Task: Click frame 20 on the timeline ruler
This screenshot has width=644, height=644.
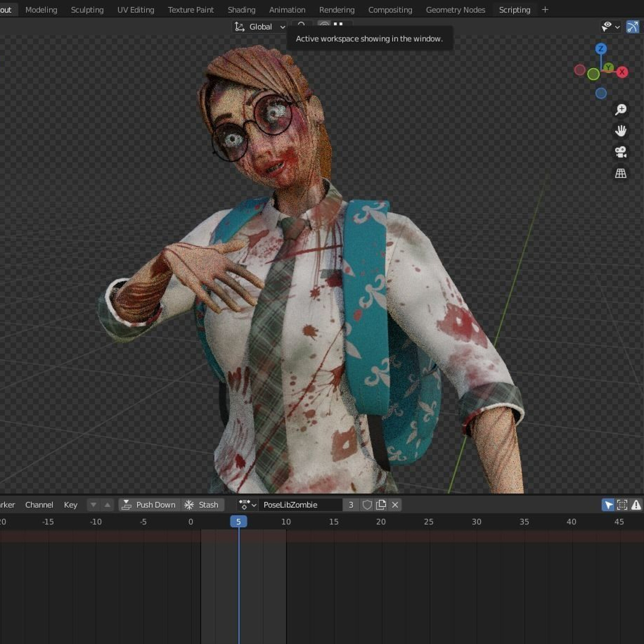Action: point(381,522)
